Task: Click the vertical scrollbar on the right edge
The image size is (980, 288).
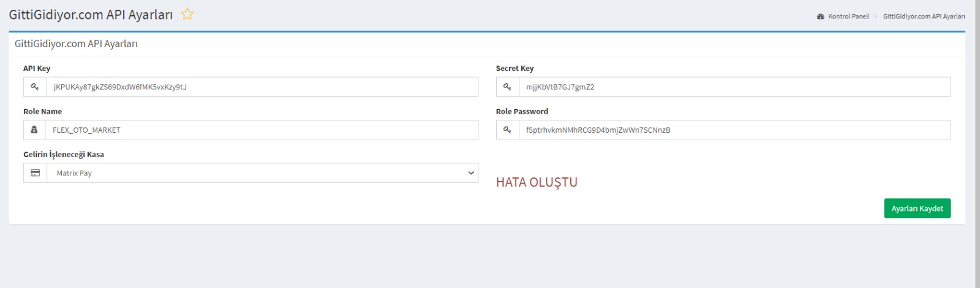Action: pos(977,144)
